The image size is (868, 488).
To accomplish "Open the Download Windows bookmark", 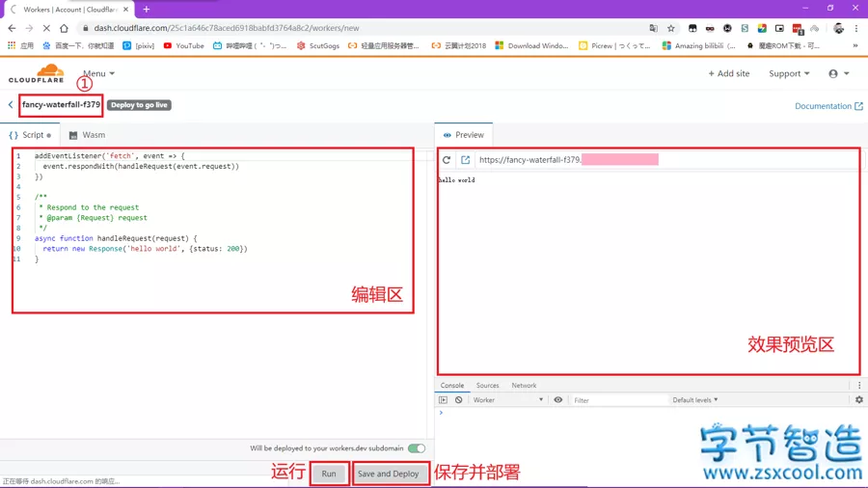I will tap(531, 45).
